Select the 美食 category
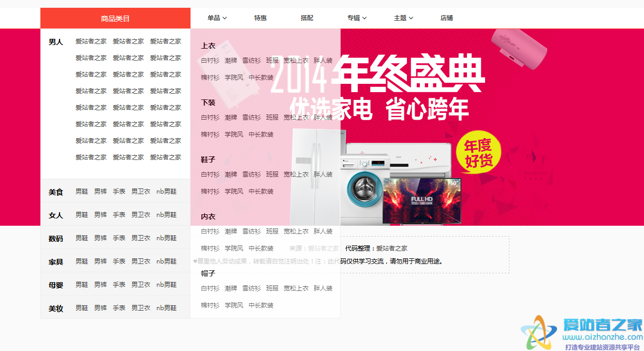This screenshot has height=351, width=644. [56, 192]
